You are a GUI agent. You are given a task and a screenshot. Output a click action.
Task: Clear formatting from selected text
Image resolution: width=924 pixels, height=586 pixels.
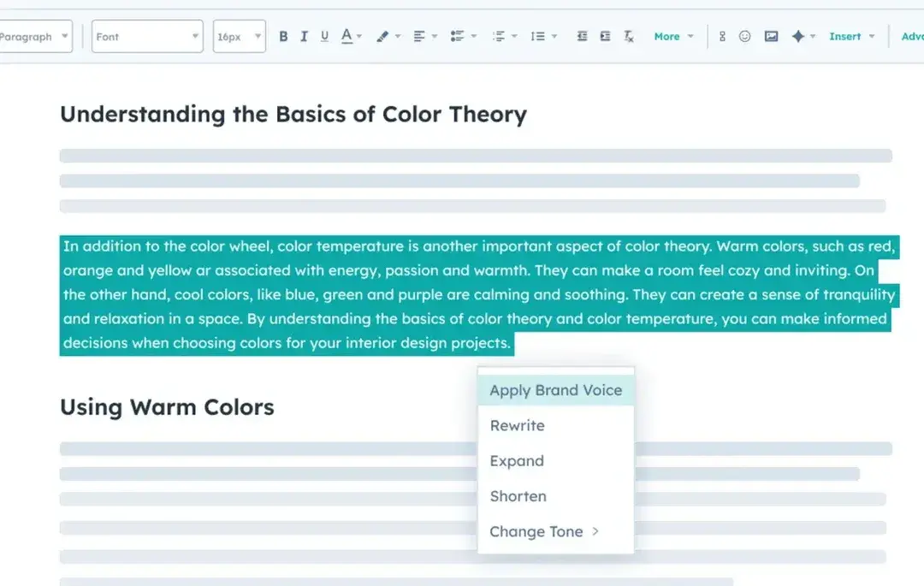[629, 36]
